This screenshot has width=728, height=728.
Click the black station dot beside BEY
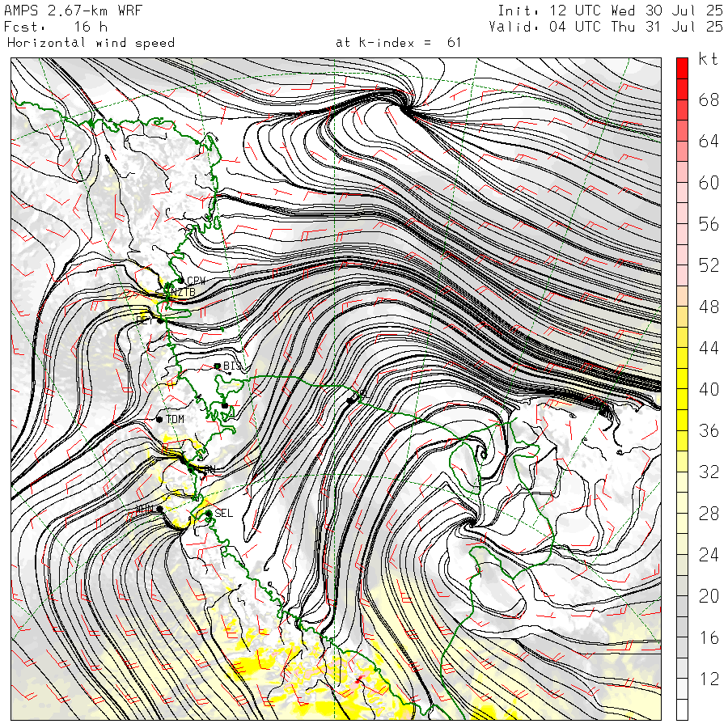pos(160,320)
